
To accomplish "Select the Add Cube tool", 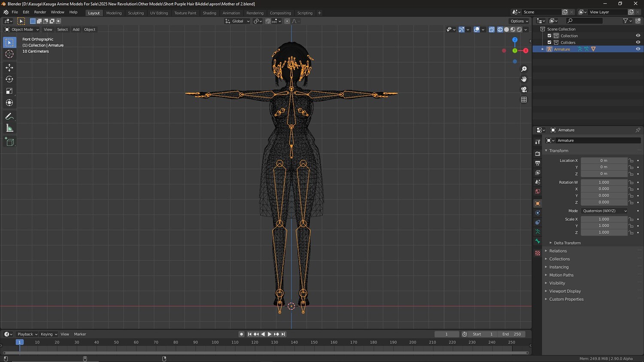I will [9, 142].
